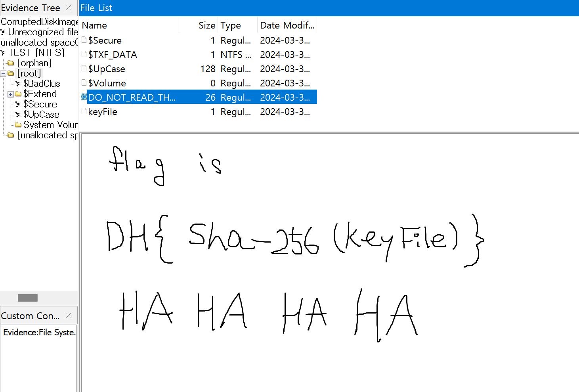Click the file icon next to keyFile
The height and width of the screenshot is (392, 579).
84,111
